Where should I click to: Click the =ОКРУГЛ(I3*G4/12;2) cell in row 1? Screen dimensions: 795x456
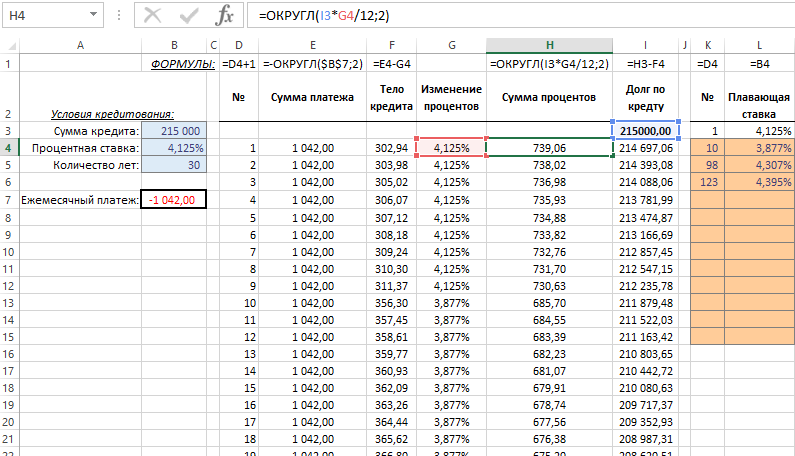point(549,64)
